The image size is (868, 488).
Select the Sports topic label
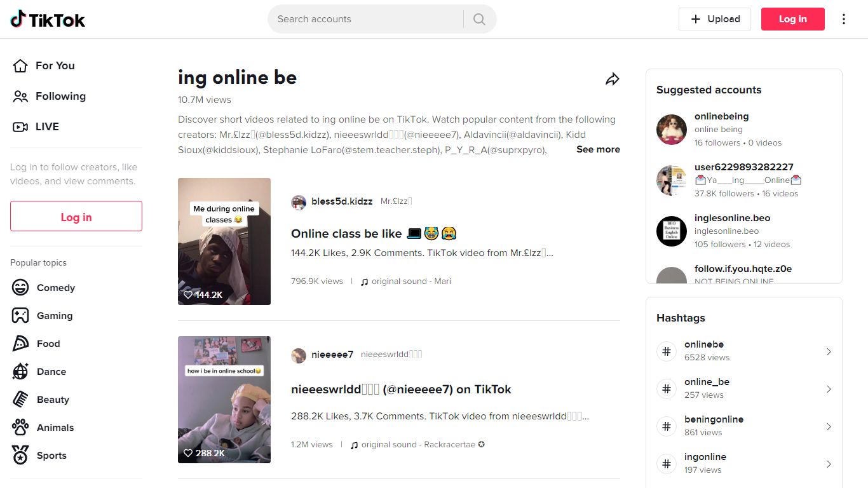(x=51, y=456)
